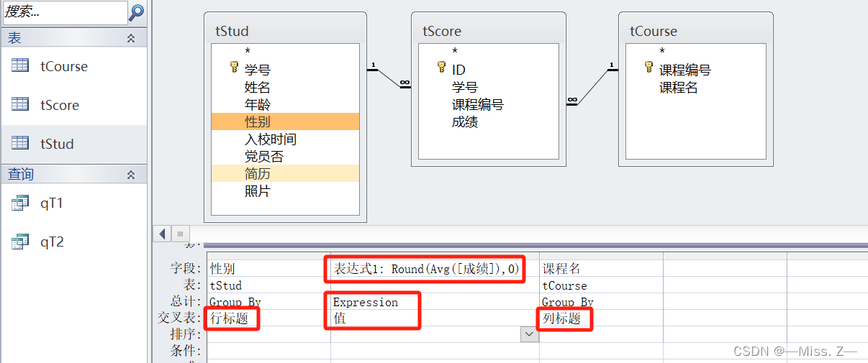Select 照片 field in tStud list

(x=285, y=191)
